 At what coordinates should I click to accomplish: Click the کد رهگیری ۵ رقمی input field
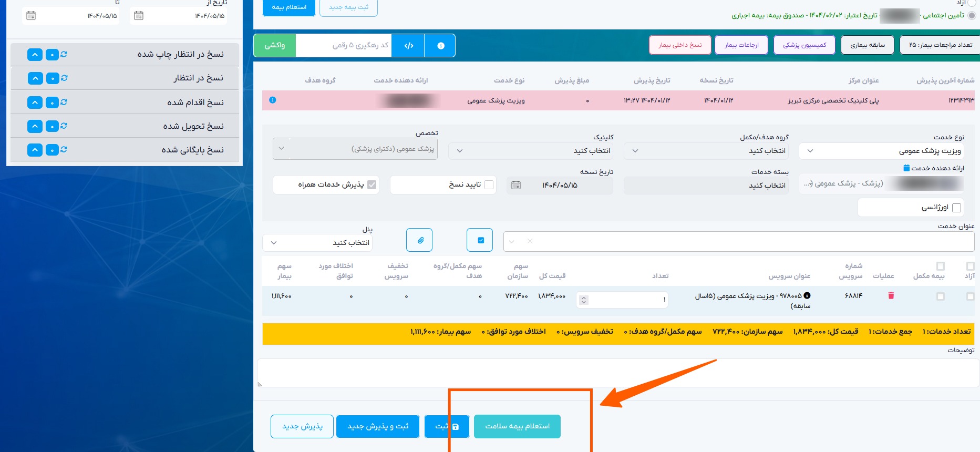pos(344,46)
